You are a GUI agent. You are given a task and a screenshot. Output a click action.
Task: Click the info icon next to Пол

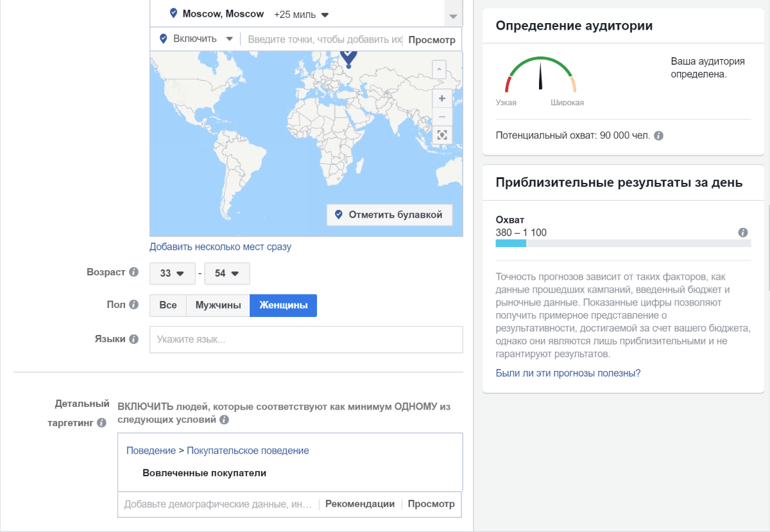[x=132, y=305]
